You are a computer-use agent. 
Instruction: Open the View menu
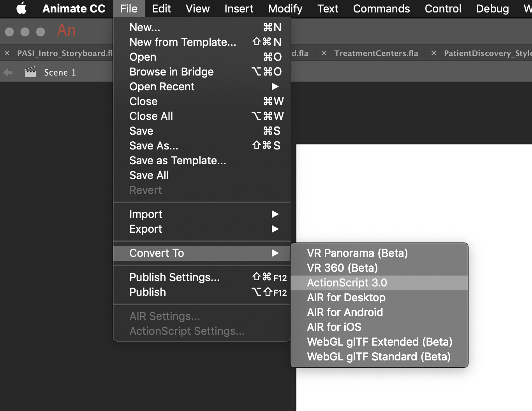click(x=197, y=9)
